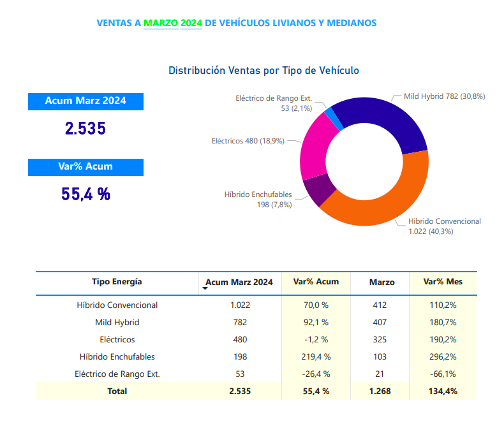Click the Mild Hybrid 782 (30,8%) chart label

click(x=444, y=96)
